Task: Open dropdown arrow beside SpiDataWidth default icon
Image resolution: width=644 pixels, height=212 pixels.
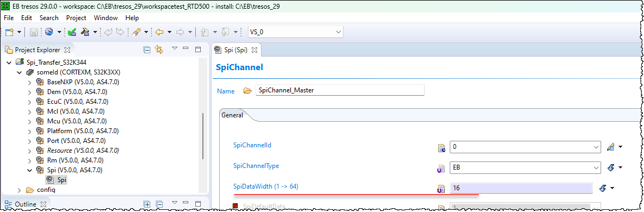Action: click(x=613, y=188)
